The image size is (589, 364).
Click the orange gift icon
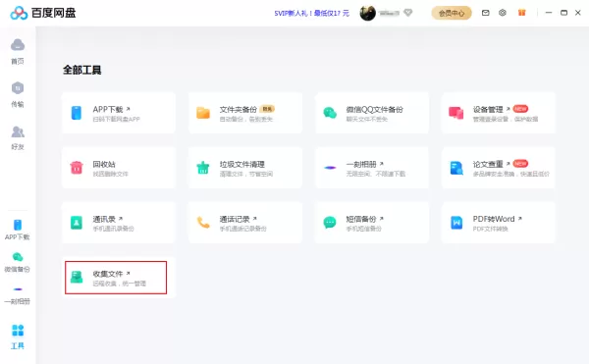522,13
